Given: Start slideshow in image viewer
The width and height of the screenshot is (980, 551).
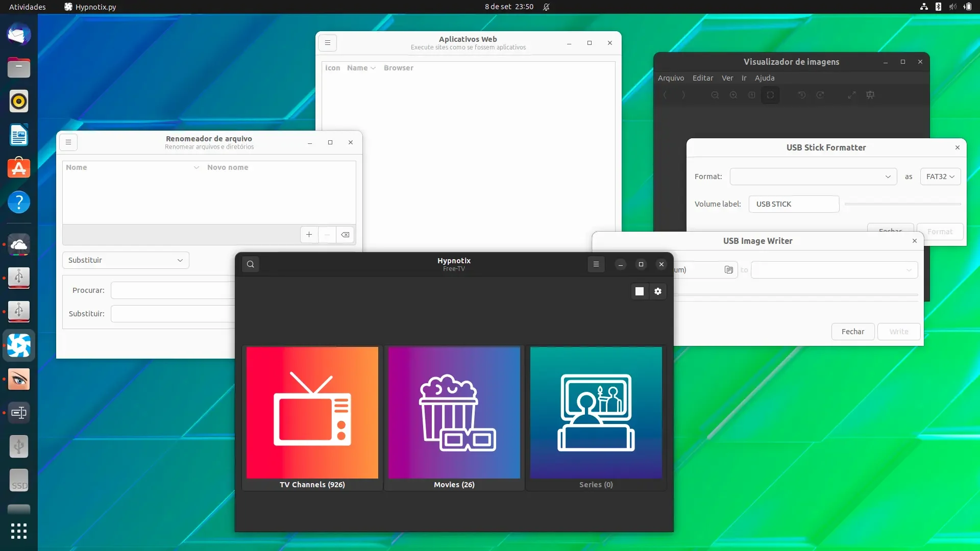Looking at the screenshot, I should [870, 95].
